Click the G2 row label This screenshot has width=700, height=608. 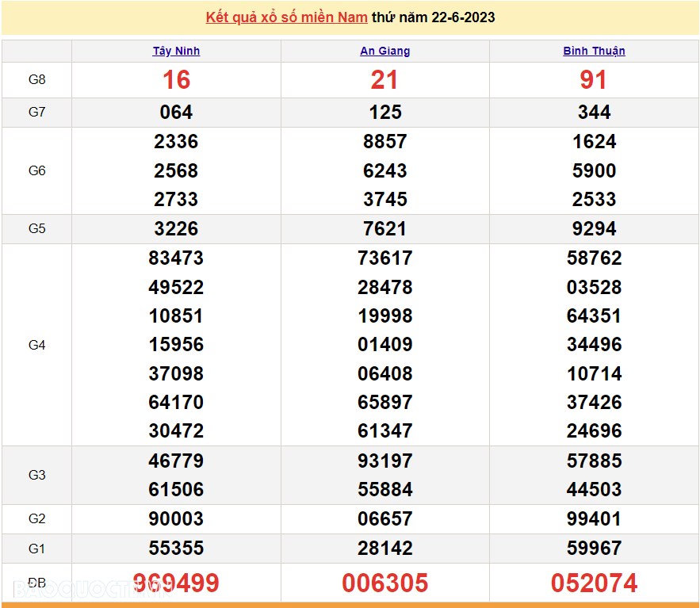[x=36, y=518]
